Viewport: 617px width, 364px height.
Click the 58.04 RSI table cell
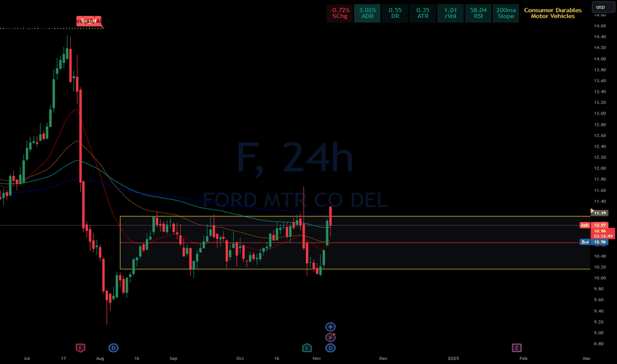pos(478,13)
